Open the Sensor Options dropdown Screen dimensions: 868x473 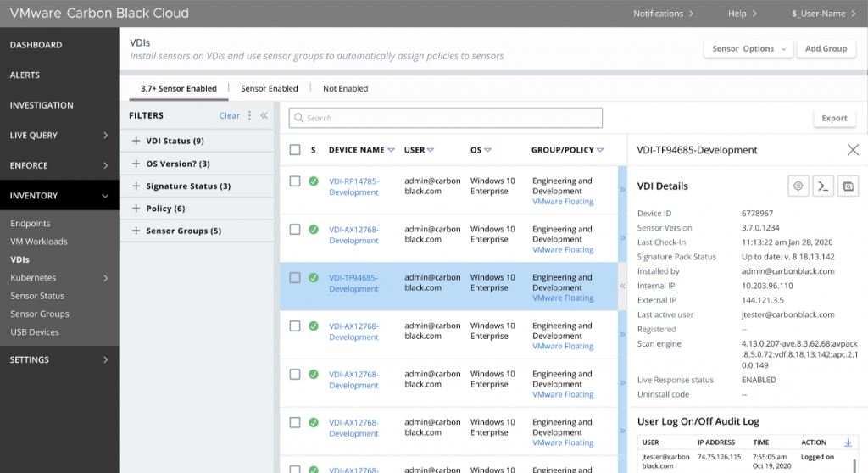coord(748,49)
